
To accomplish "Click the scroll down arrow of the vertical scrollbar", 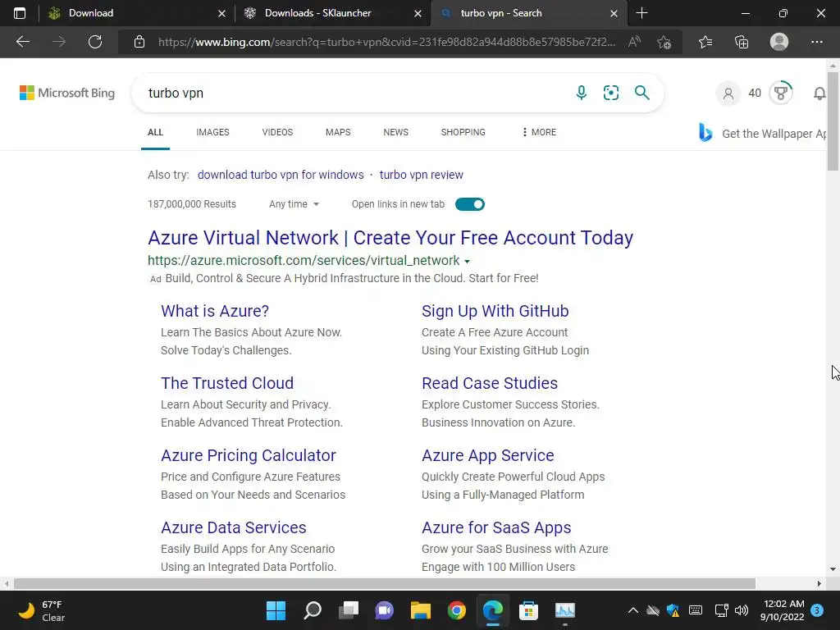I will tap(833, 569).
